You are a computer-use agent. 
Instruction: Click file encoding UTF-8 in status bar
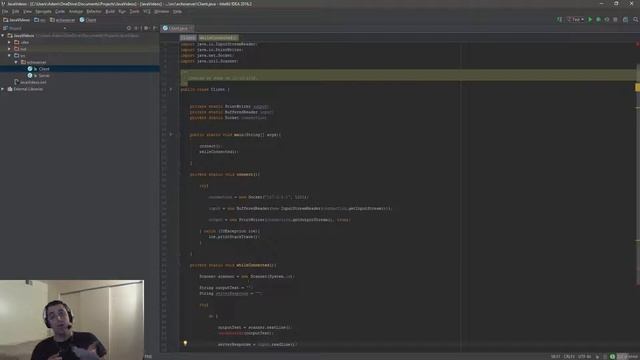[x=584, y=356]
